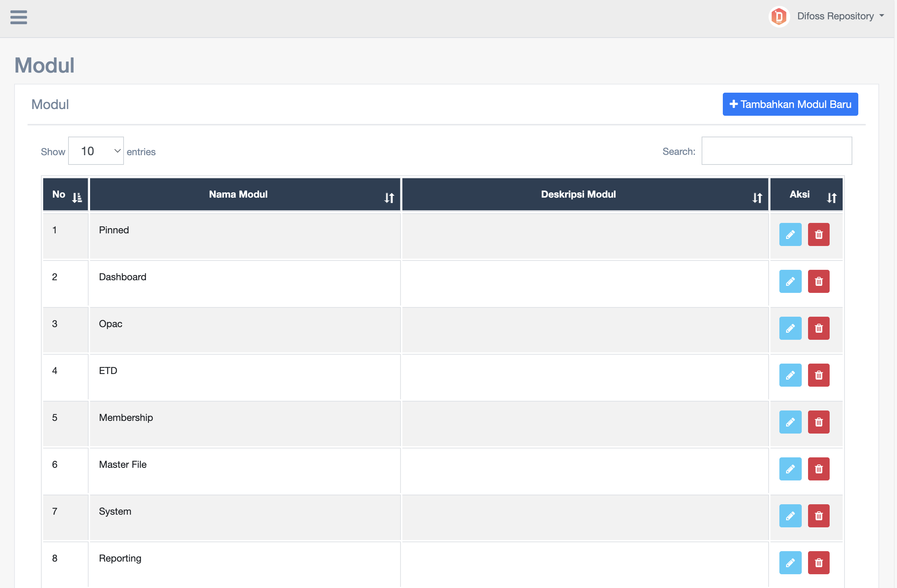Click trash icon for ETD module
897x588 pixels.
click(818, 375)
